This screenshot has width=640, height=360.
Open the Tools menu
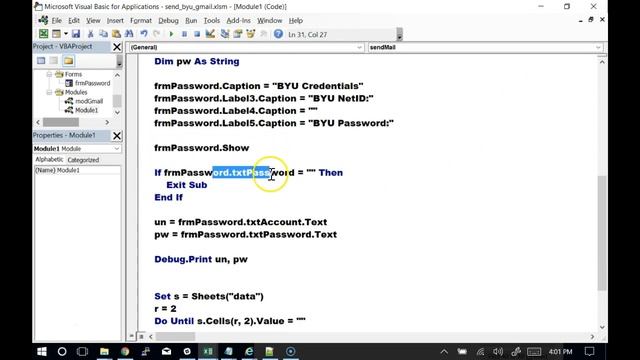click(211, 20)
